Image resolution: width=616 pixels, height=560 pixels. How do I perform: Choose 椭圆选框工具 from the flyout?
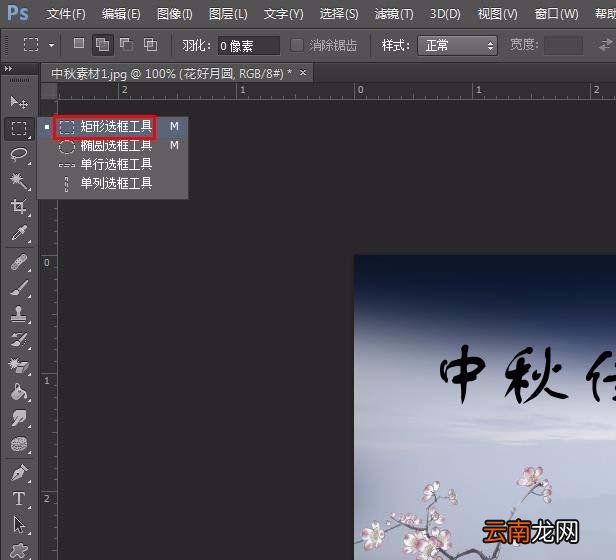[x=113, y=146]
